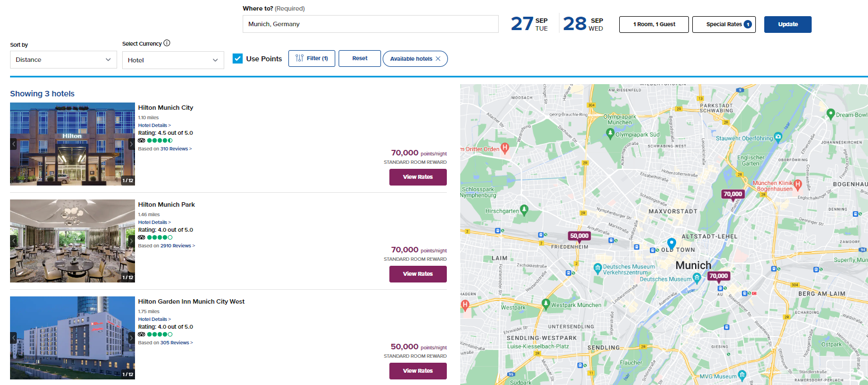Image resolution: width=868 pixels, height=385 pixels.
Task: Open the Filter (1) panel
Action: click(312, 59)
